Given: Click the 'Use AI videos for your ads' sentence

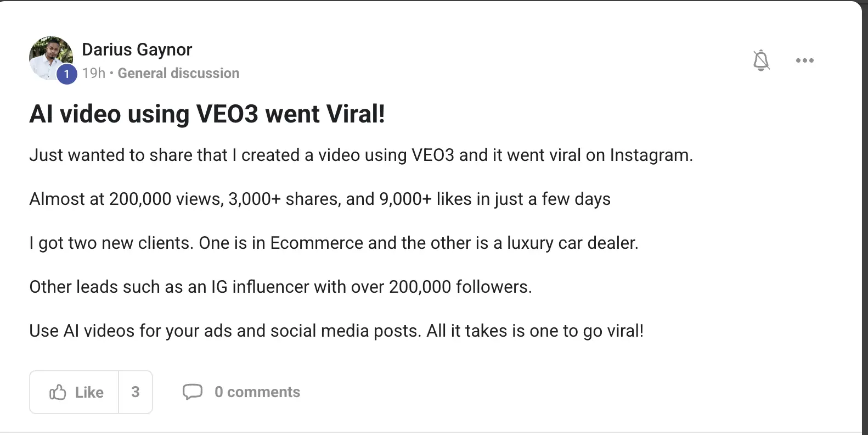Looking at the screenshot, I should [336, 331].
